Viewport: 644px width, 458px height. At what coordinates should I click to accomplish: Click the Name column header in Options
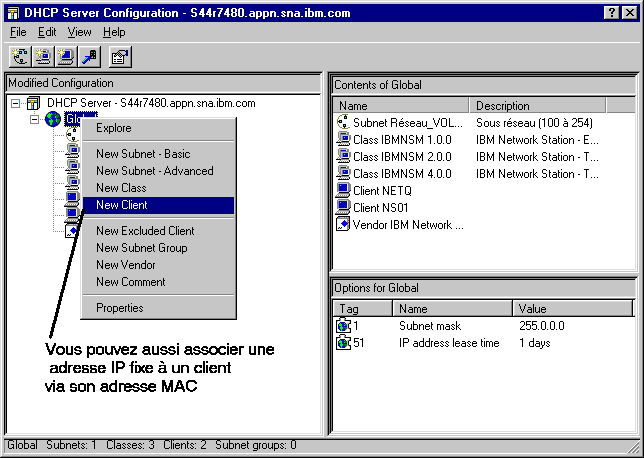coord(453,308)
